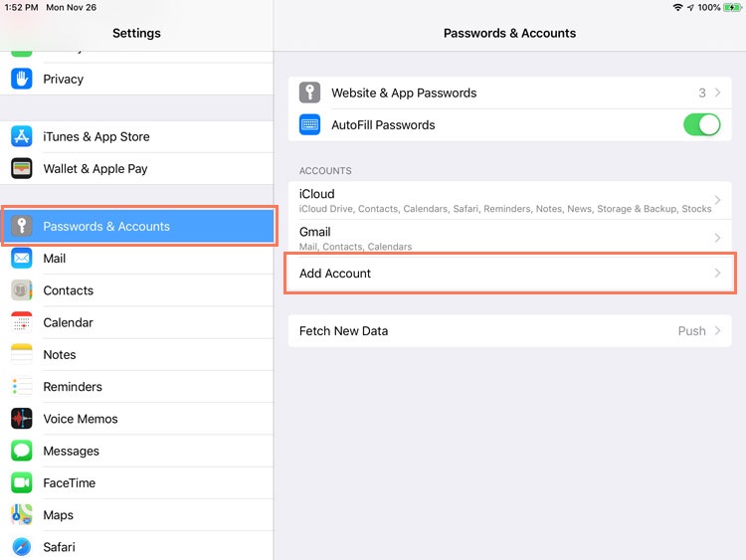Disable the AutoFill Passwords switch

(x=701, y=124)
